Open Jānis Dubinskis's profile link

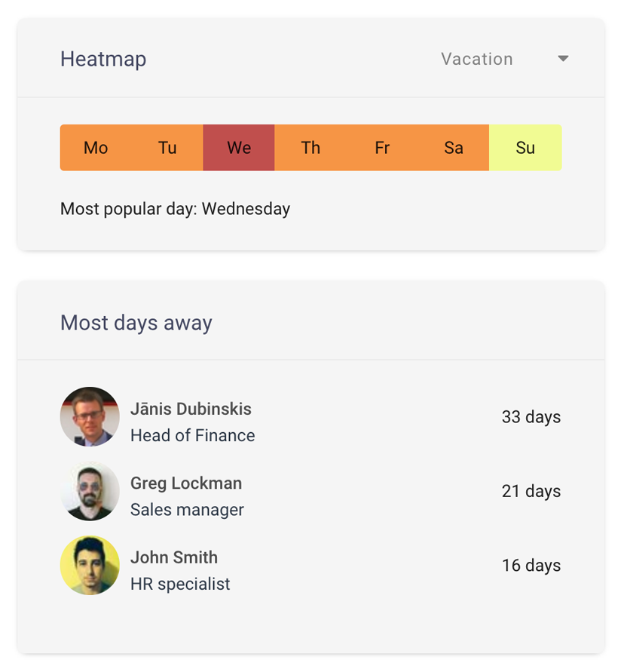tap(192, 409)
